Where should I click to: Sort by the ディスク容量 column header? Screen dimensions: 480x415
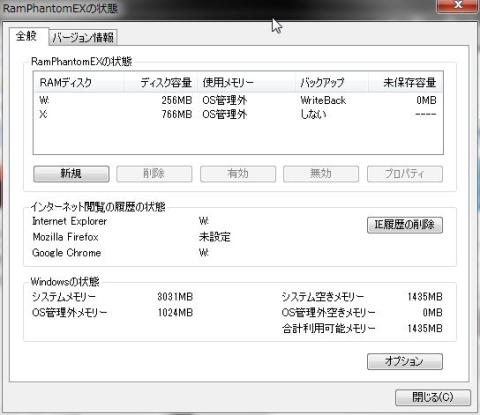tap(161, 82)
